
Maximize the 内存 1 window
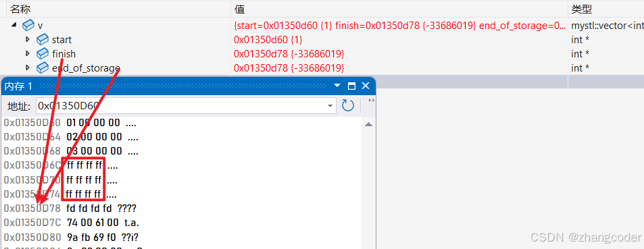click(x=351, y=86)
